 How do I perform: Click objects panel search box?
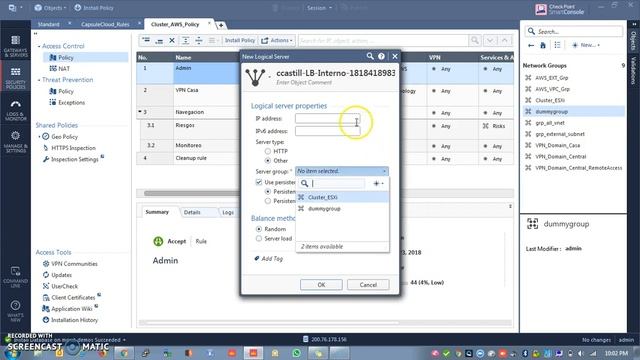click(573, 31)
